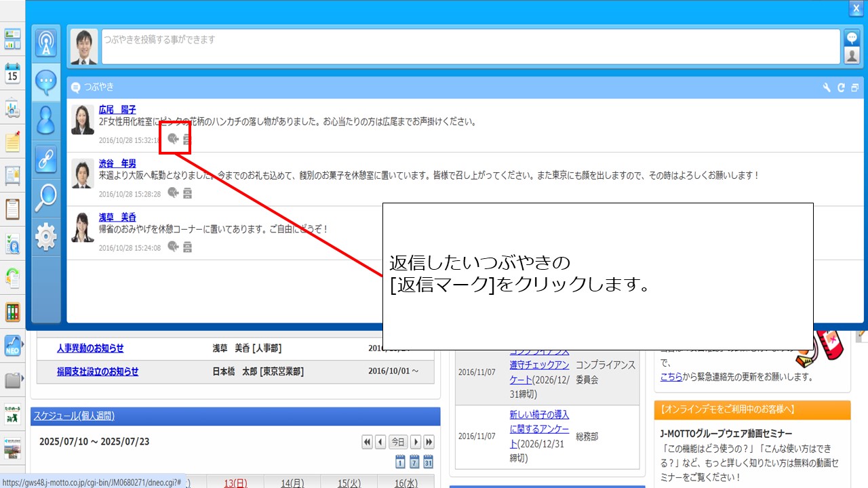Pop out the つぶやき panel window
This screenshot has height=488, width=868.
854,87
